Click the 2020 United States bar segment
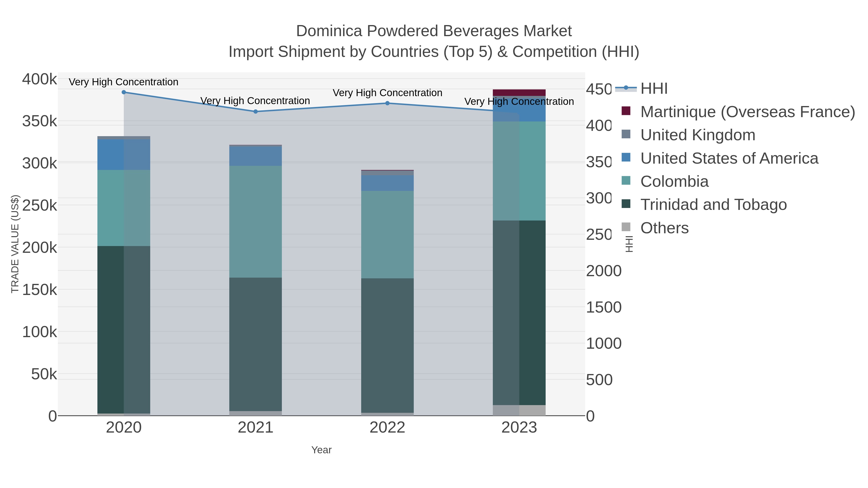 (124, 154)
